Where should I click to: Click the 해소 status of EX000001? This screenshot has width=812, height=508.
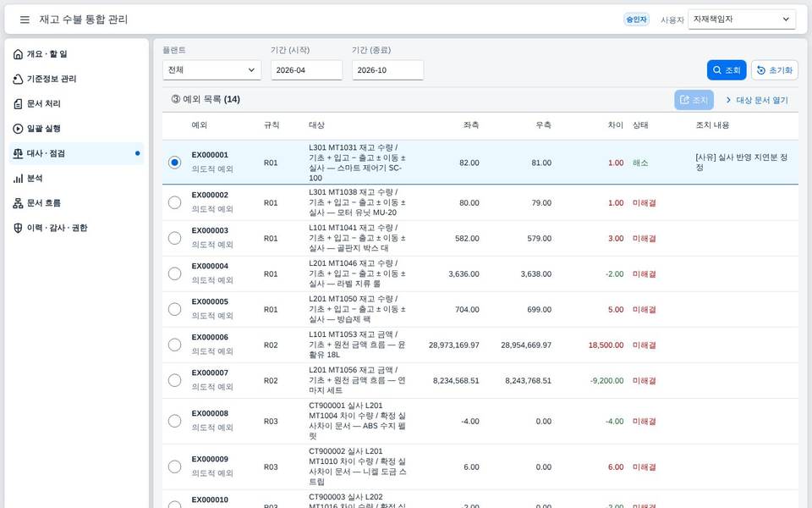(x=640, y=163)
